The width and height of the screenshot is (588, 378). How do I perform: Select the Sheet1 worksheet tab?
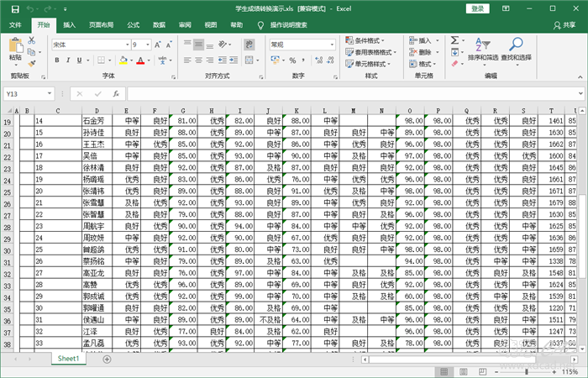tap(69, 359)
